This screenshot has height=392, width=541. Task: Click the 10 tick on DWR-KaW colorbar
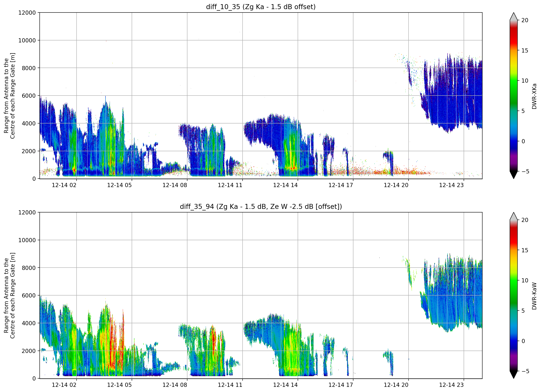click(525, 280)
